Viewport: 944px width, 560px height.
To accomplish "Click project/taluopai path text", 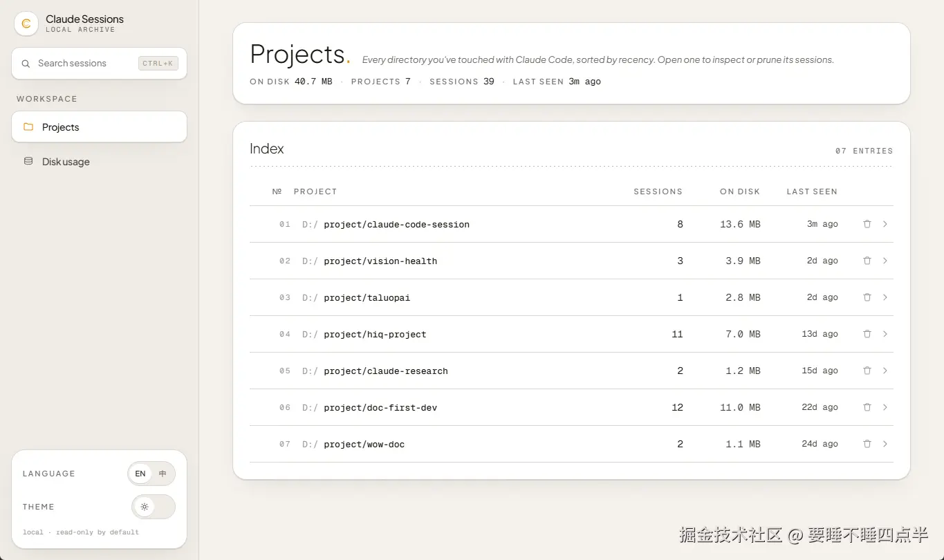I will pyautogui.click(x=367, y=298).
